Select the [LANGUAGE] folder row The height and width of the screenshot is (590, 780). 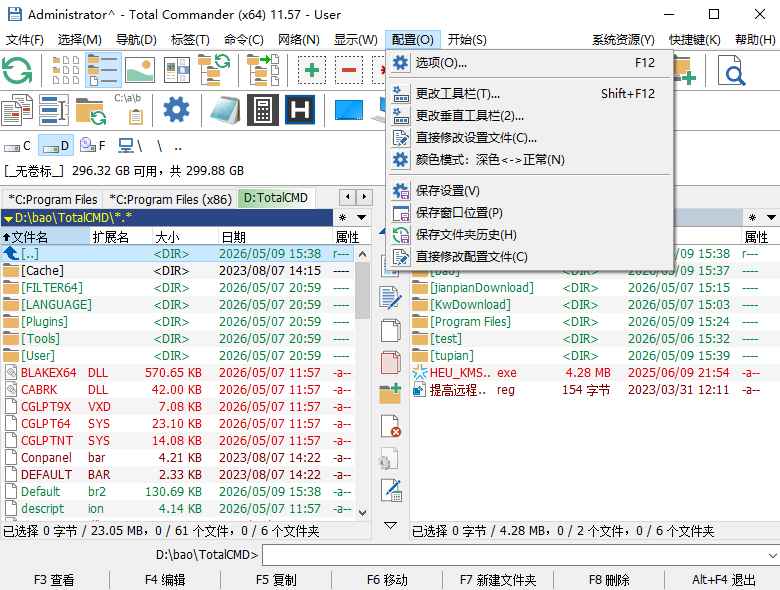click(x=178, y=304)
